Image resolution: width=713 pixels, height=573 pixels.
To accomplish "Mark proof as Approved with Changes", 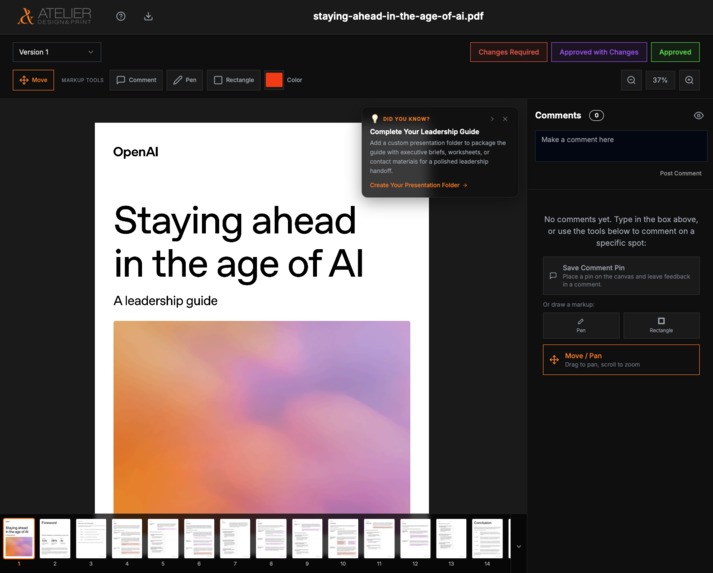I will coord(598,52).
